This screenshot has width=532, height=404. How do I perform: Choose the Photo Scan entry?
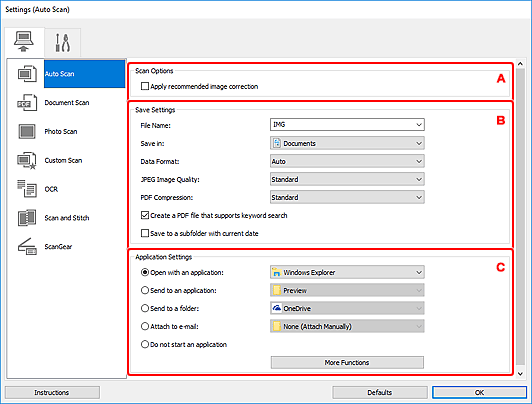click(61, 131)
